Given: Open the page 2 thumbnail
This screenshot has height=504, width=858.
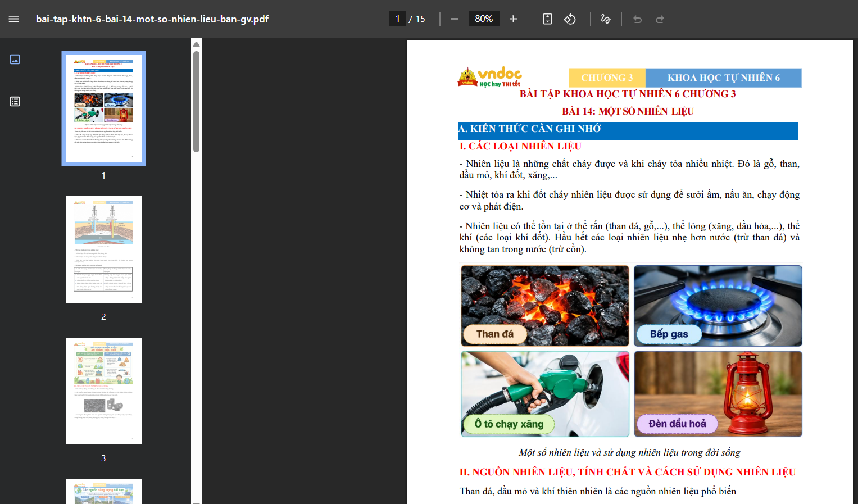Looking at the screenshot, I should 103,249.
